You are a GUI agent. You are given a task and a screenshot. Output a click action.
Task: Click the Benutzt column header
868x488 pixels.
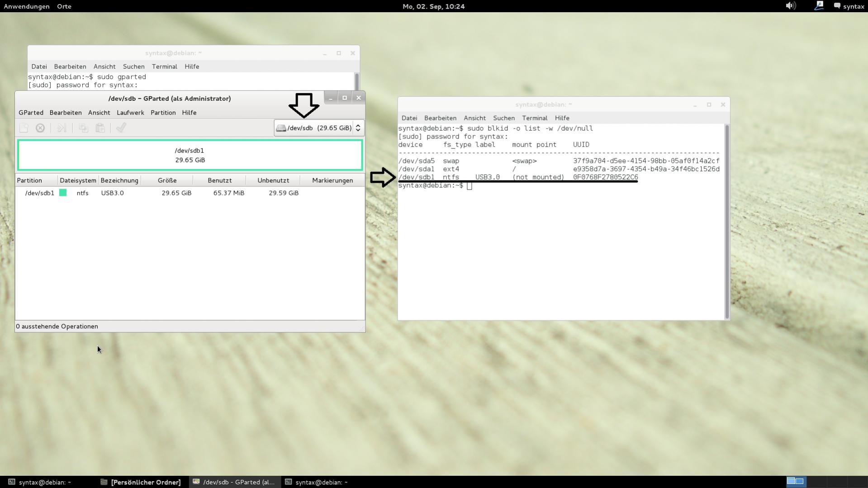(x=220, y=180)
